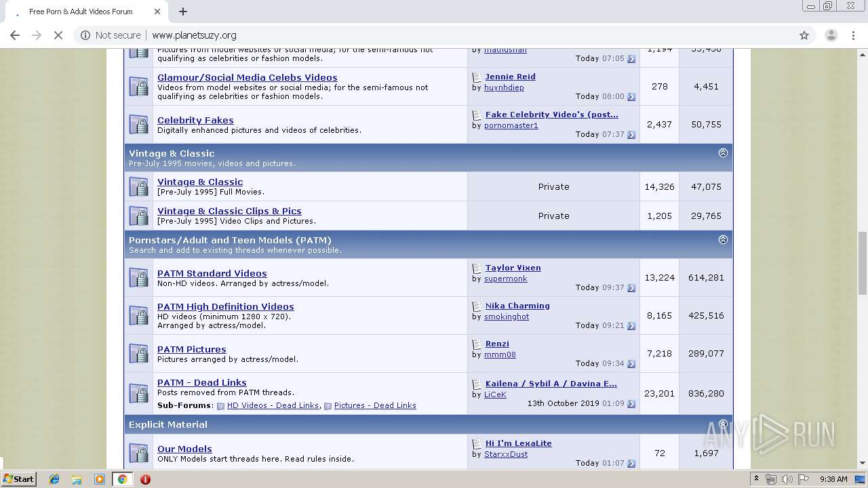View profile of user supermonk
The width and height of the screenshot is (868, 488).
(505, 279)
